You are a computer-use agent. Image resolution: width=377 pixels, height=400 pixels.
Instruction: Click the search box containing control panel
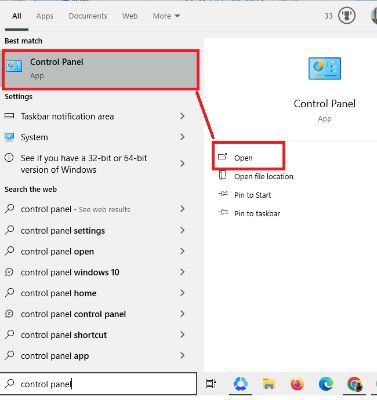click(98, 384)
